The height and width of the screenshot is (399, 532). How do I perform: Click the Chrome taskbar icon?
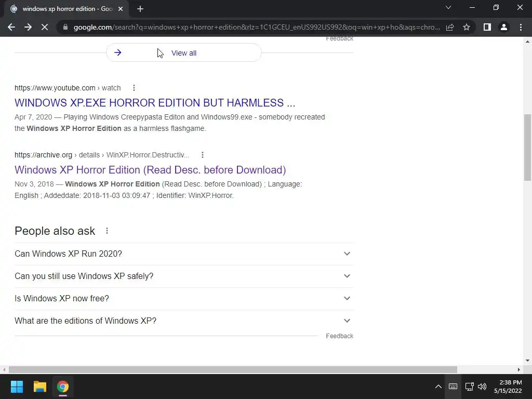63,387
